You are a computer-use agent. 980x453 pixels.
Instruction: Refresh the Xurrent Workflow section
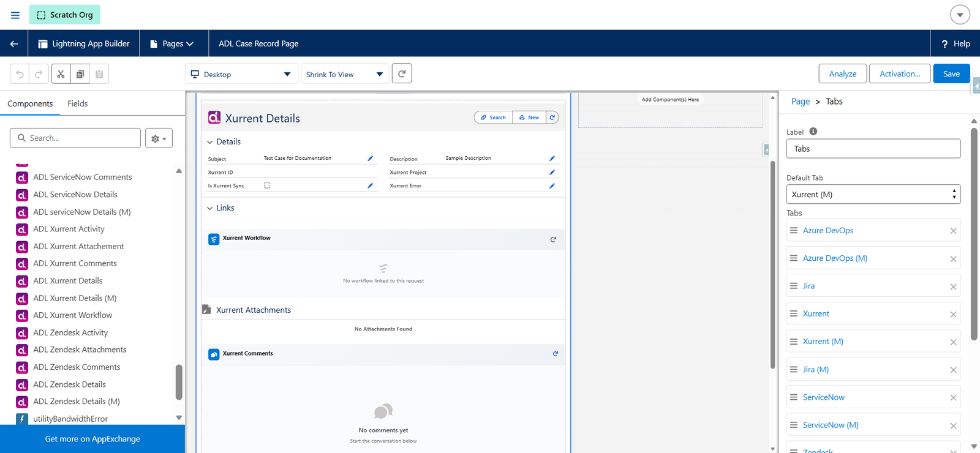553,239
